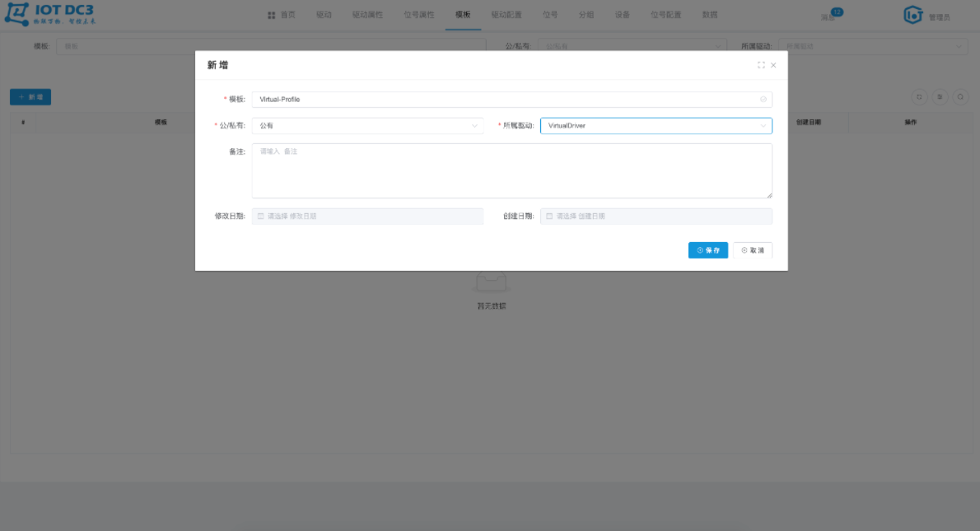This screenshot has width=980, height=531.
Task: Open the 分组 nav tab
Action: click(586, 15)
